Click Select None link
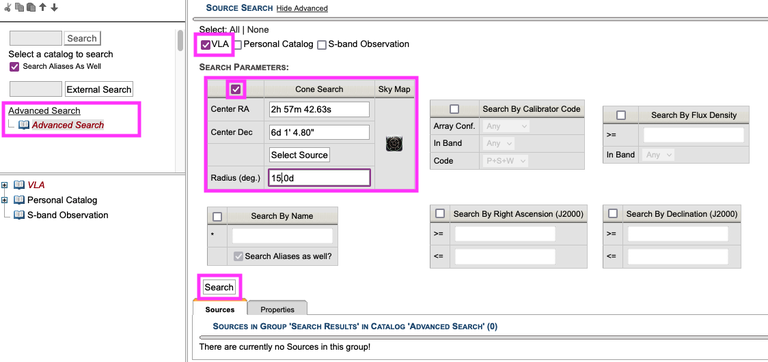Screen dimensions: 768x362 coord(258,30)
